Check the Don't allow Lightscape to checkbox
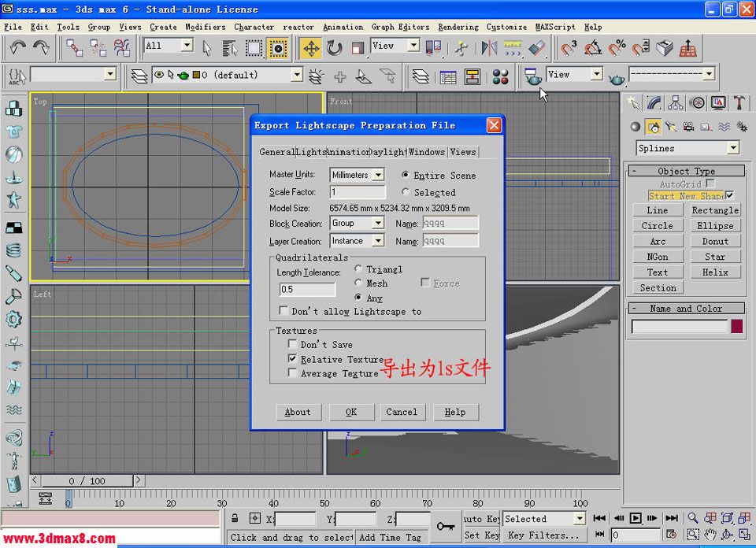Viewport: 756px width, 548px height. (x=283, y=311)
